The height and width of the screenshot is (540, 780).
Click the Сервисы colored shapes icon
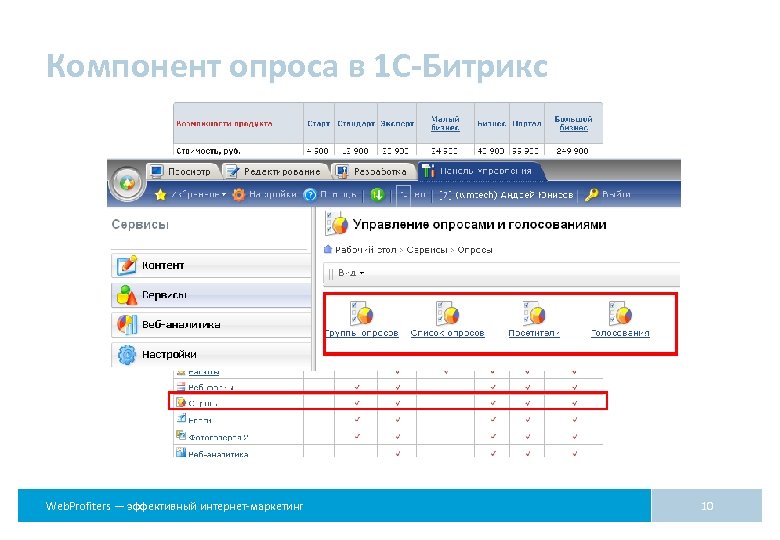click(126, 295)
